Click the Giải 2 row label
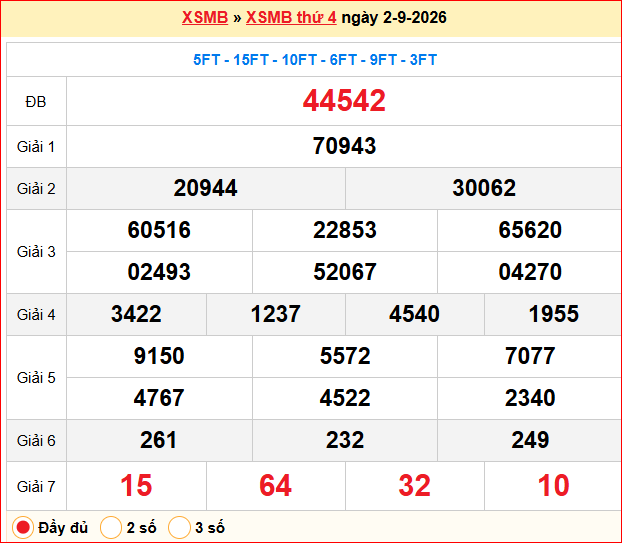The image size is (622, 543). click(36, 189)
